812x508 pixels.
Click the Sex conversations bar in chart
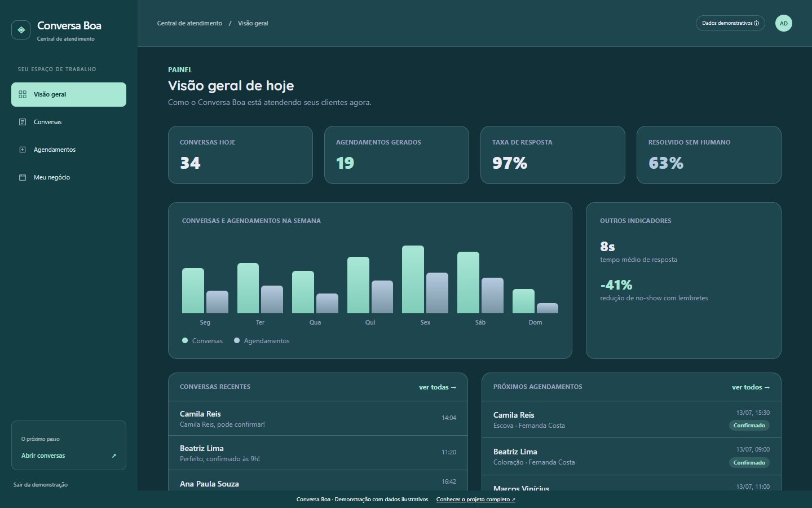click(x=413, y=279)
